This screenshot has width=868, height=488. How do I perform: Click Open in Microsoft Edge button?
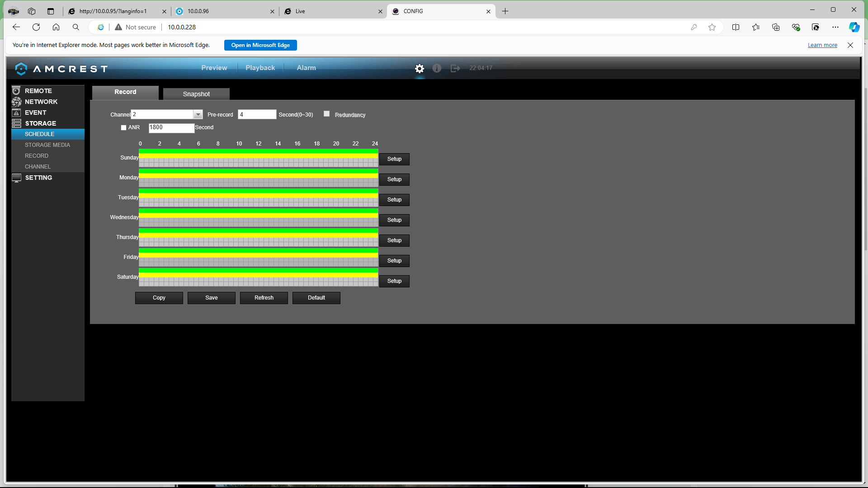click(x=260, y=45)
